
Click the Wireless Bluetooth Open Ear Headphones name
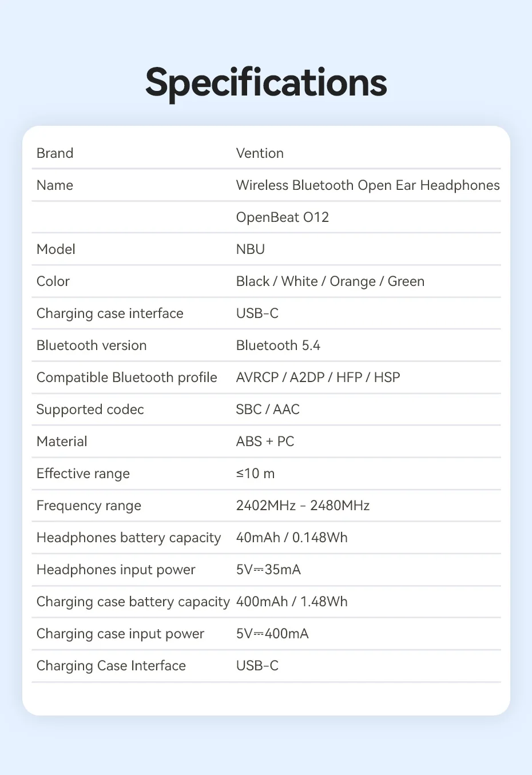[x=367, y=185]
